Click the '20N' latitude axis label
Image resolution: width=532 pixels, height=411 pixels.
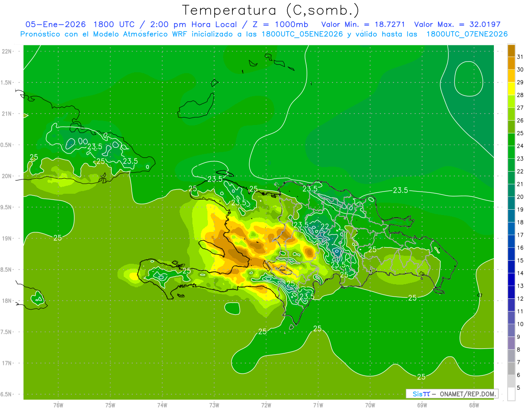coord(6,176)
